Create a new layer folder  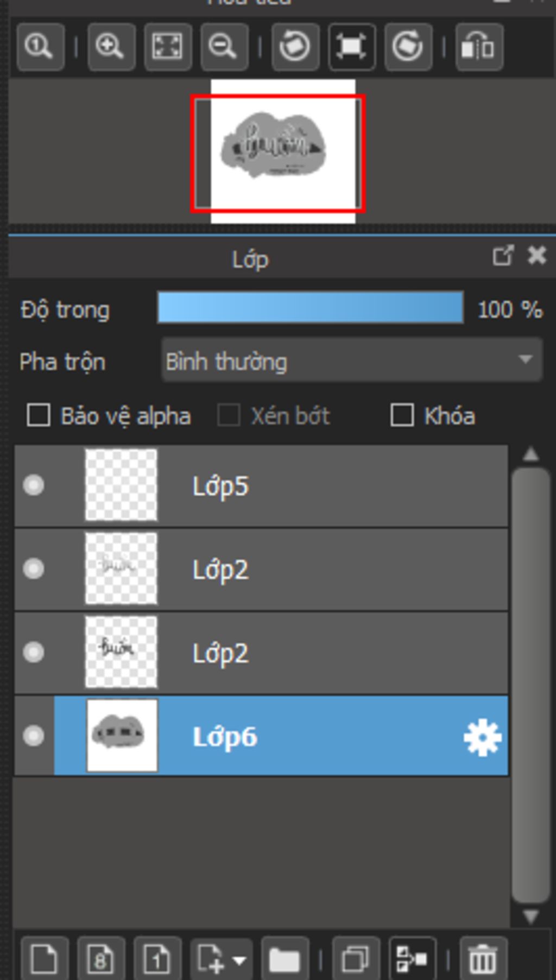click(x=285, y=959)
